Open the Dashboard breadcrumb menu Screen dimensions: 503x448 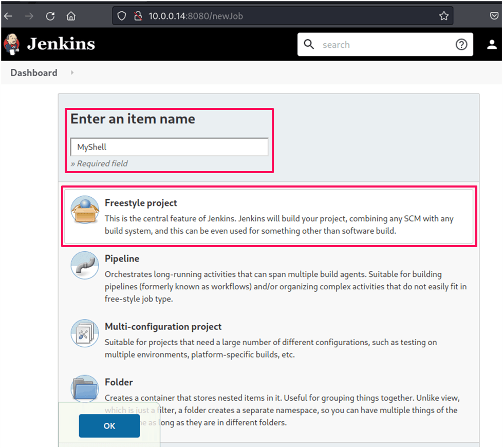(x=33, y=72)
